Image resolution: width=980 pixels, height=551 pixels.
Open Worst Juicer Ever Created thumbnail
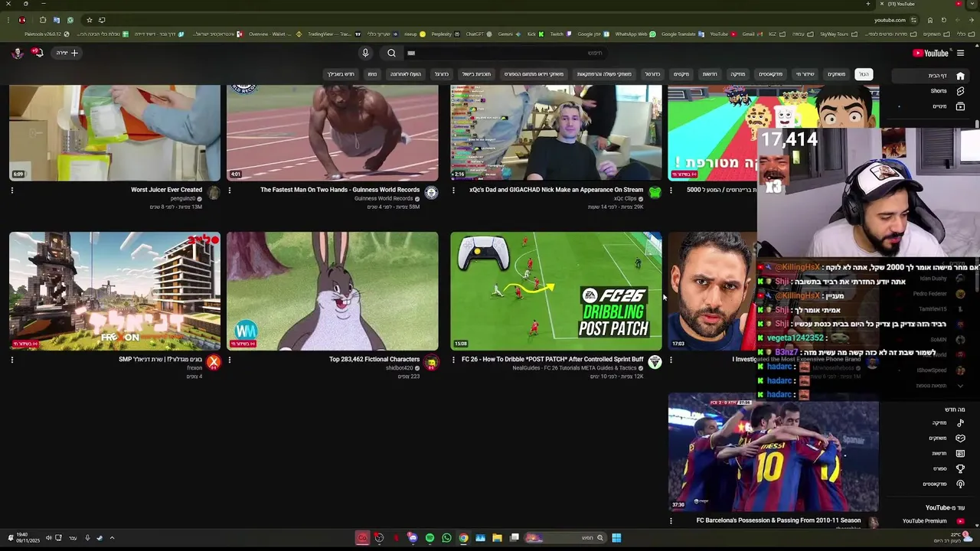115,132
